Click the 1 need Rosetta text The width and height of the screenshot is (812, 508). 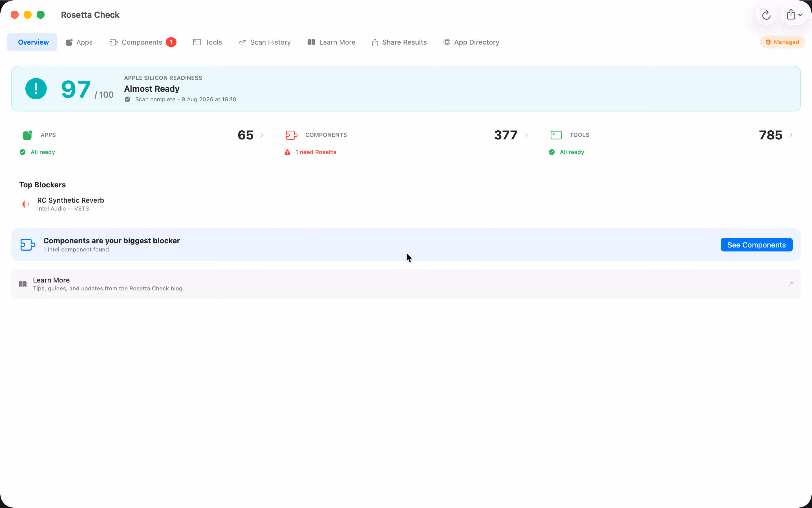tap(316, 152)
